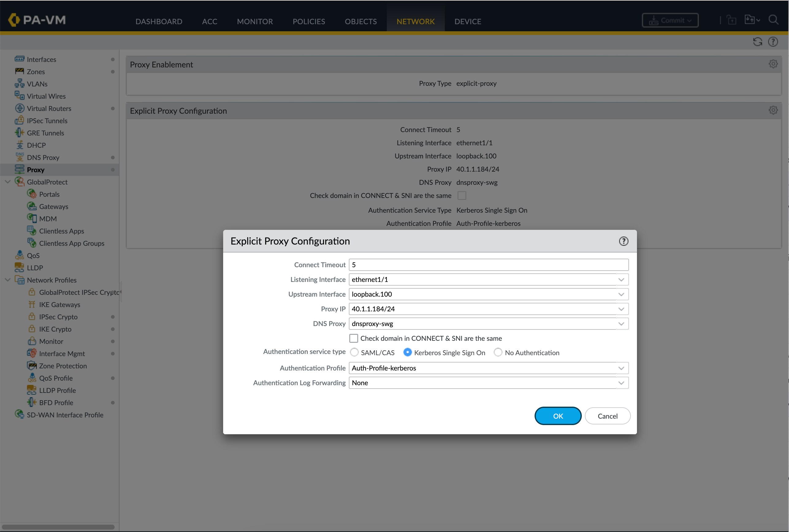
Task: Open help via the dialog question mark icon
Action: pyautogui.click(x=624, y=241)
